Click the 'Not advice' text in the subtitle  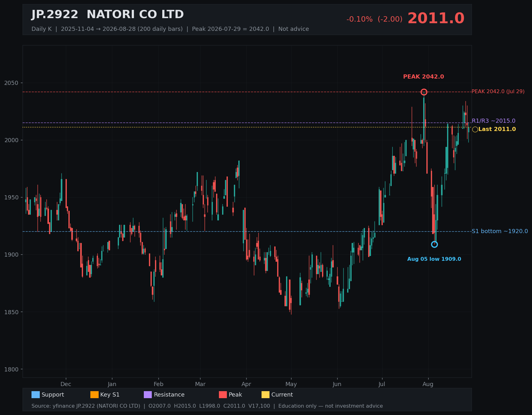(x=293, y=29)
